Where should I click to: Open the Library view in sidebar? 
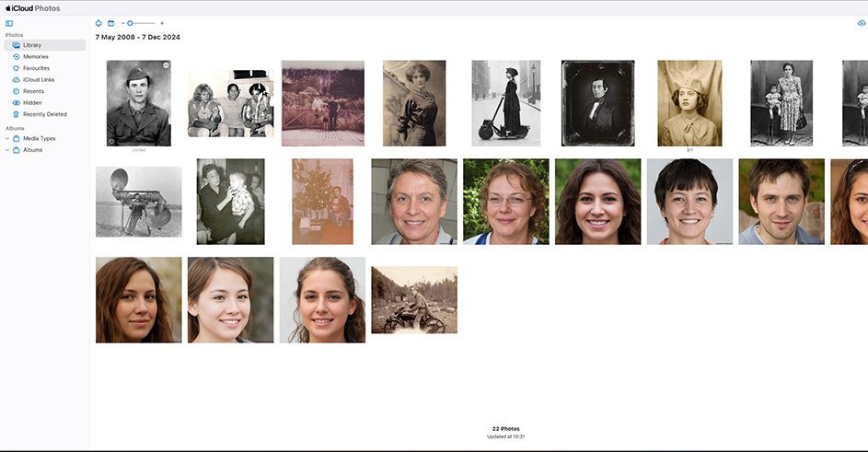point(31,45)
